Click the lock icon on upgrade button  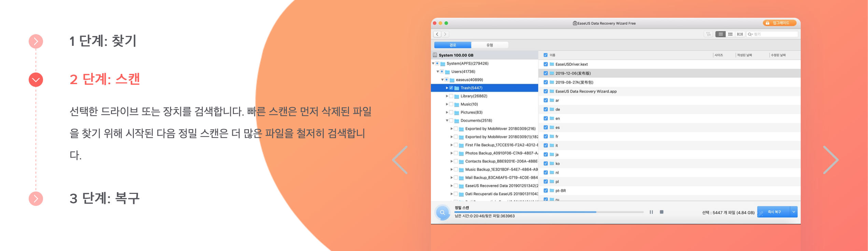[767, 23]
